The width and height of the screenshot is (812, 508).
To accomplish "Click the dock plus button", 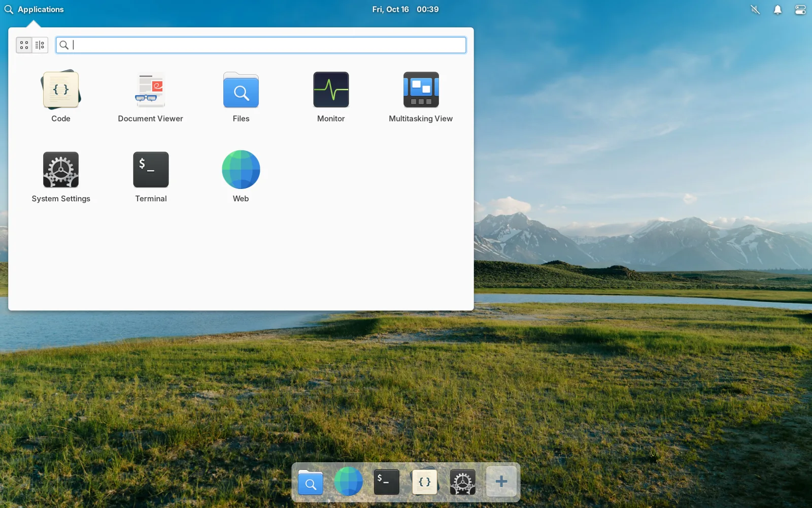I will pyautogui.click(x=501, y=482).
